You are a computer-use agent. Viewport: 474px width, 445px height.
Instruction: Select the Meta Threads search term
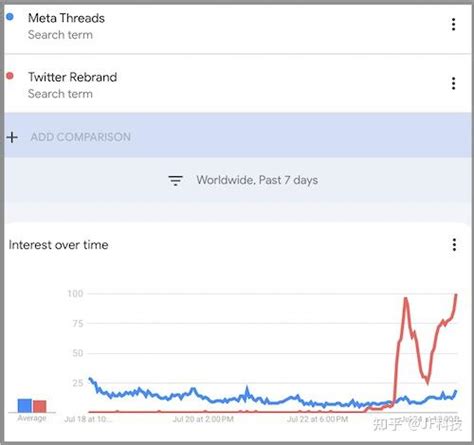coord(66,26)
